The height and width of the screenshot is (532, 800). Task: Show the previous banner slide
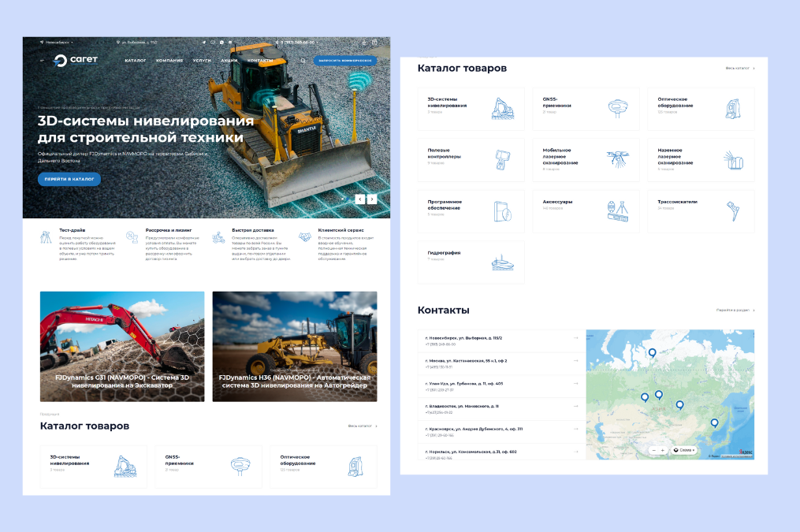pos(360,199)
